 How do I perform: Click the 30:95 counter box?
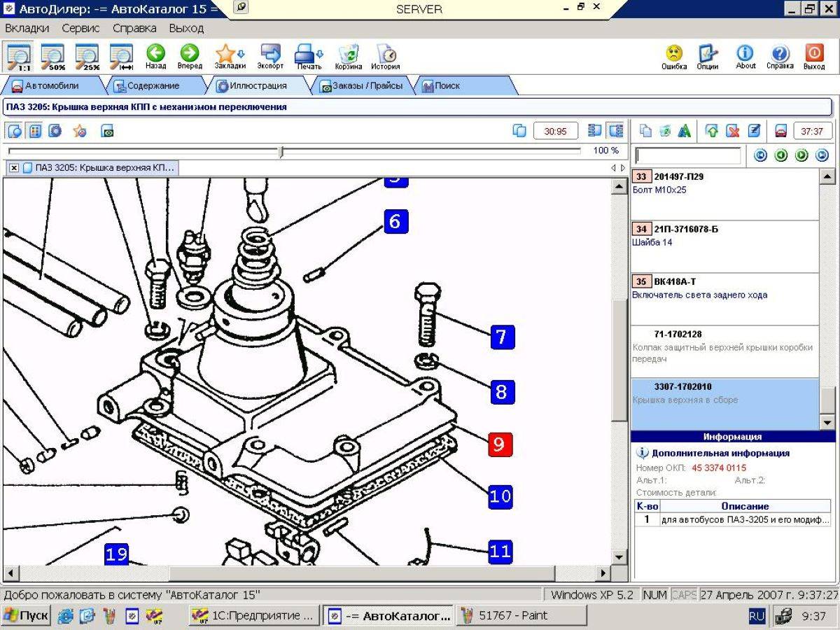(556, 131)
